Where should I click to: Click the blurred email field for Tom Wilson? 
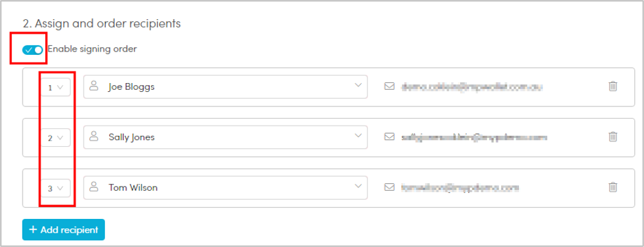point(460,187)
